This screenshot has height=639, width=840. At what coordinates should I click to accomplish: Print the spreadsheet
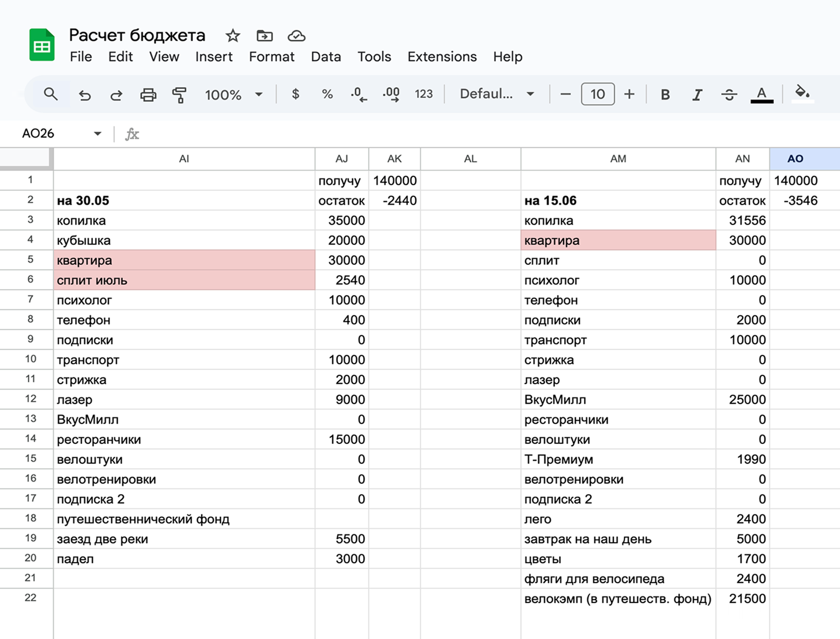click(x=148, y=95)
